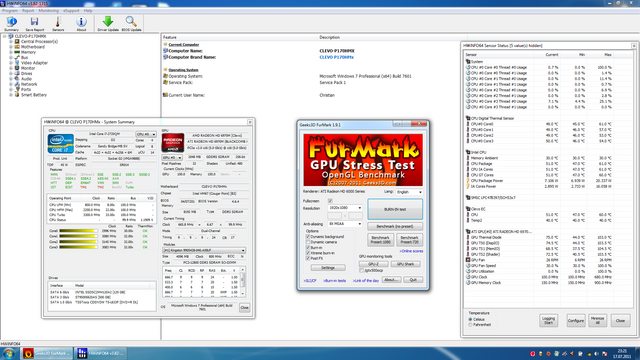Enable the Dynamic camera checkbox

[308, 242]
